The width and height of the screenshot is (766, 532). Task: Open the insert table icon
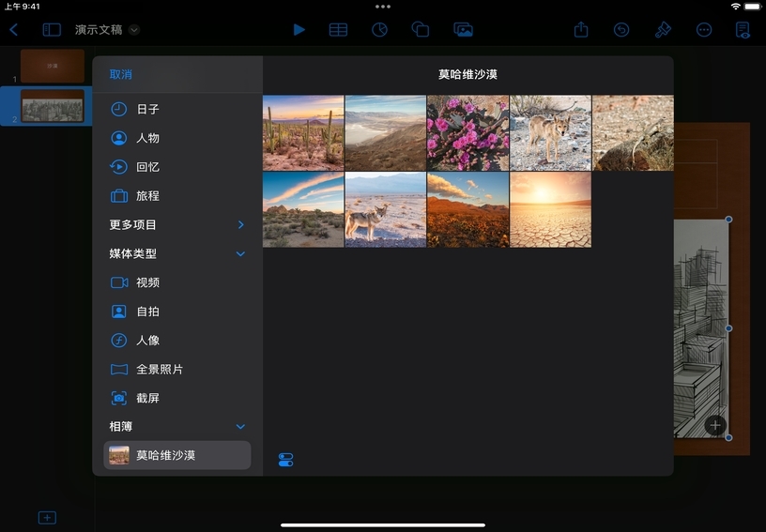click(338, 30)
